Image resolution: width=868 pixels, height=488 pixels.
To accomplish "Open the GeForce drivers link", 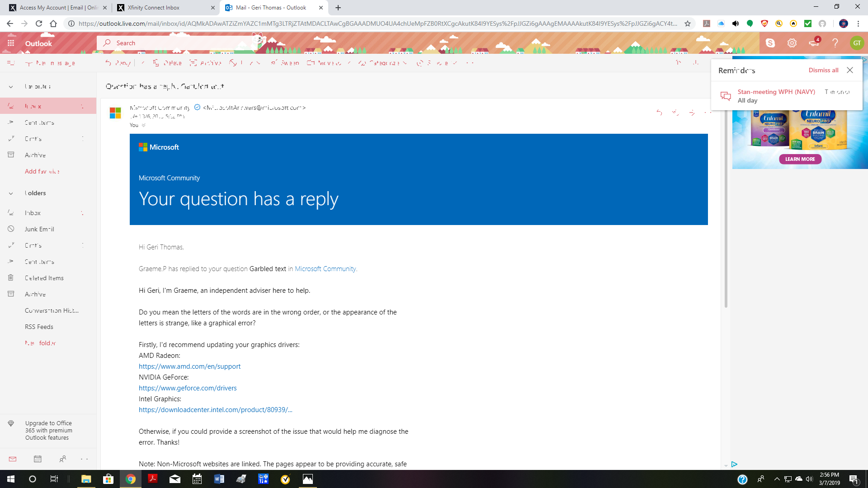I will tap(188, 388).
